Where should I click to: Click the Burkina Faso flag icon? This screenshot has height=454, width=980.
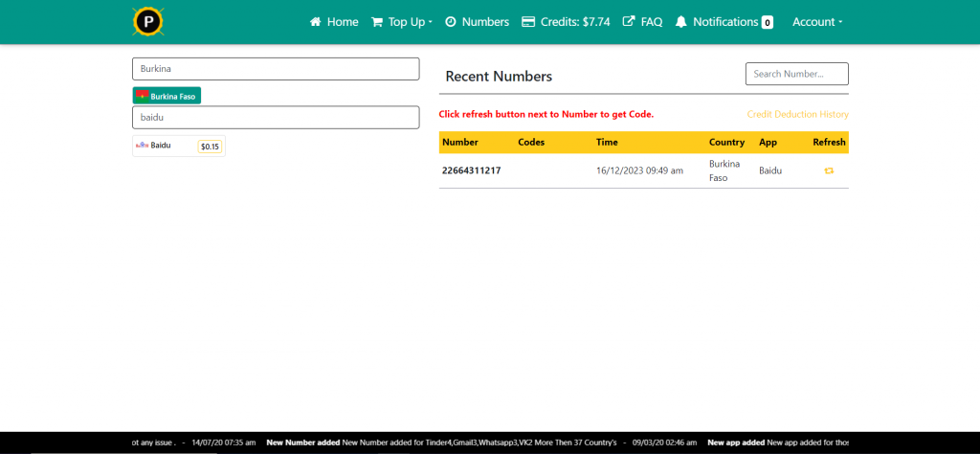[x=142, y=95]
